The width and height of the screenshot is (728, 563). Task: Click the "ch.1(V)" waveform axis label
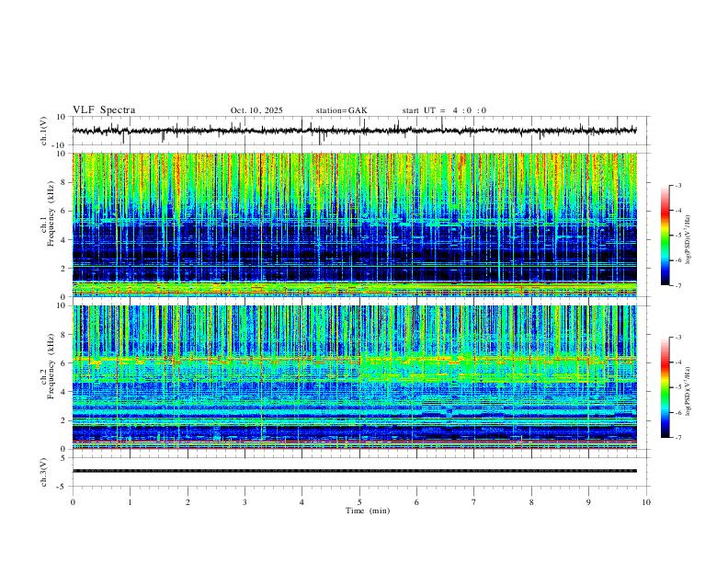coord(44,131)
